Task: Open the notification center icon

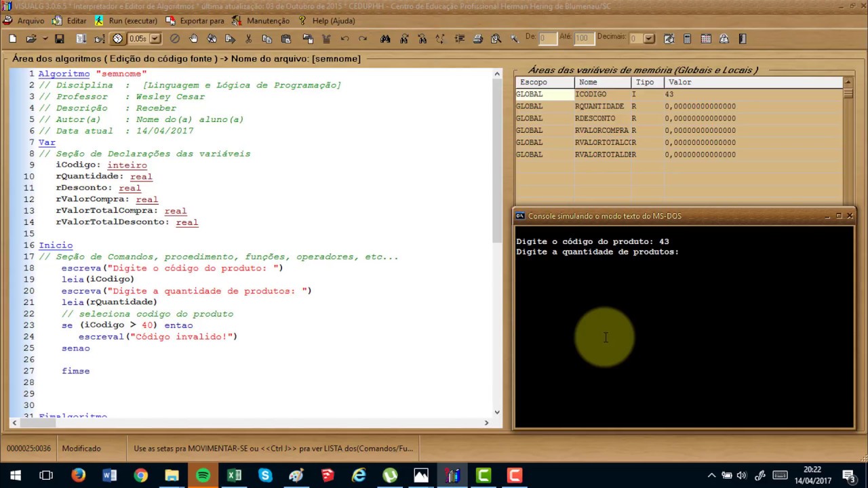Action: (848, 475)
